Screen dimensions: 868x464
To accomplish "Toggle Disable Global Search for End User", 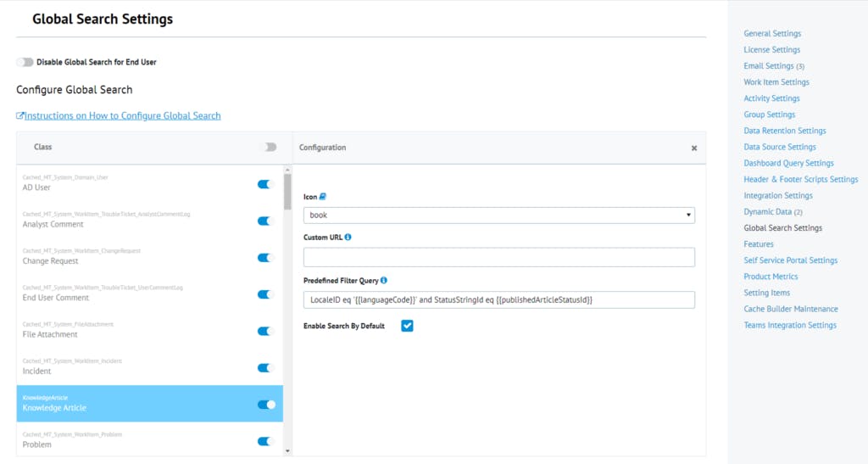I will [x=25, y=62].
